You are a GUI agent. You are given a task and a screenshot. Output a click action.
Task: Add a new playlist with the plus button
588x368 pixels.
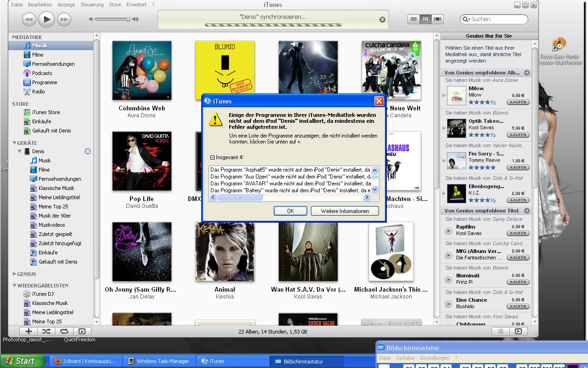[28, 331]
